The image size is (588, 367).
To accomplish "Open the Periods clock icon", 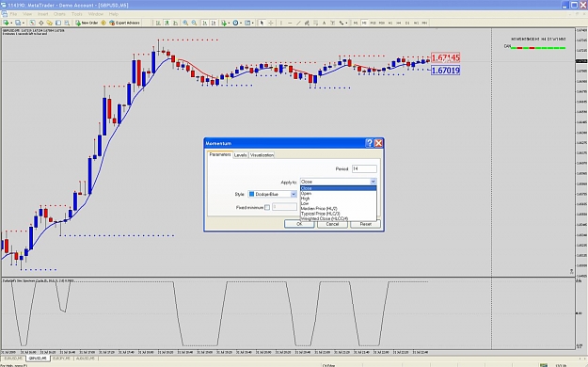I will 235,23.
